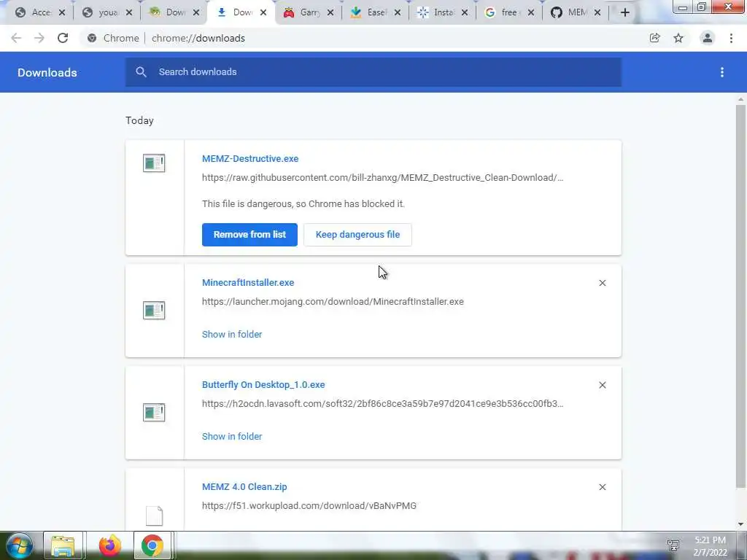Screen dimensions: 747x560
Task: Open a new tab with the plus button
Action: point(625,12)
